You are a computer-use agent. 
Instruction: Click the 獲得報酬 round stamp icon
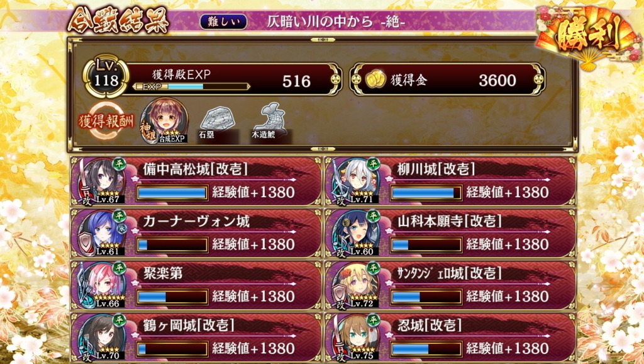(x=106, y=121)
